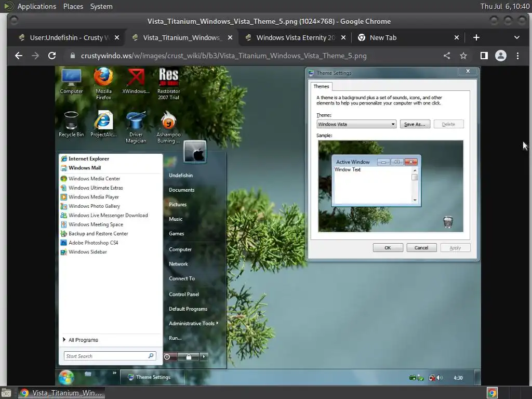Open the Theme dropdown showing Windows Vista
The width and height of the screenshot is (532, 399).
356,124
